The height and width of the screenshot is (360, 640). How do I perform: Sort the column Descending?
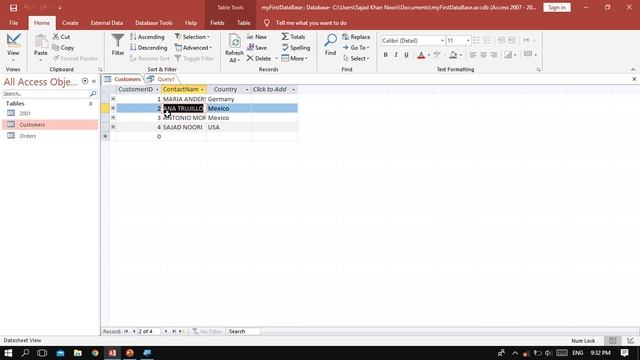click(x=148, y=48)
